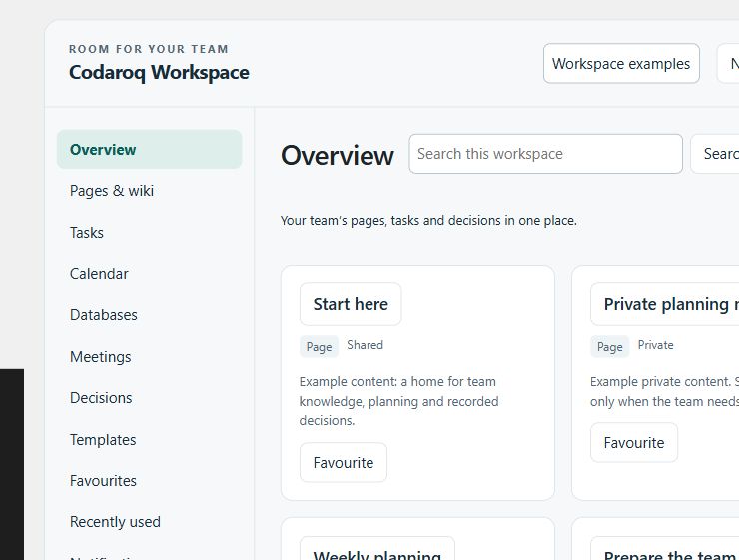Click the 'Example content: a home for team' description
The width and height of the screenshot is (739, 560).
pyautogui.click(x=398, y=401)
